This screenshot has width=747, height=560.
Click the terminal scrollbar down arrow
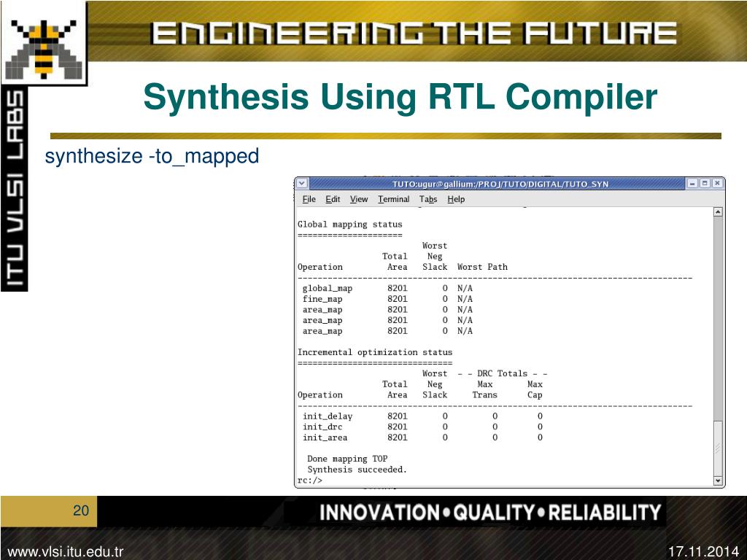(x=718, y=481)
